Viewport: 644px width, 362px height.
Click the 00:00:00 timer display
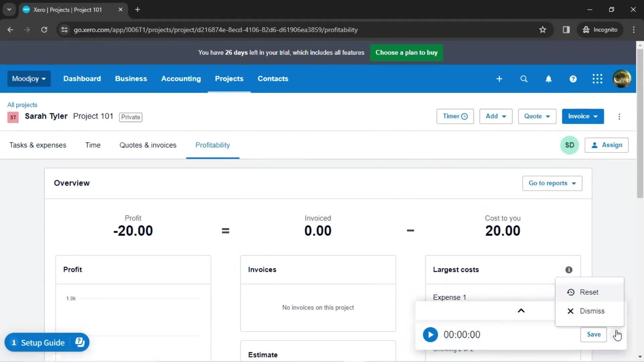[x=462, y=335]
